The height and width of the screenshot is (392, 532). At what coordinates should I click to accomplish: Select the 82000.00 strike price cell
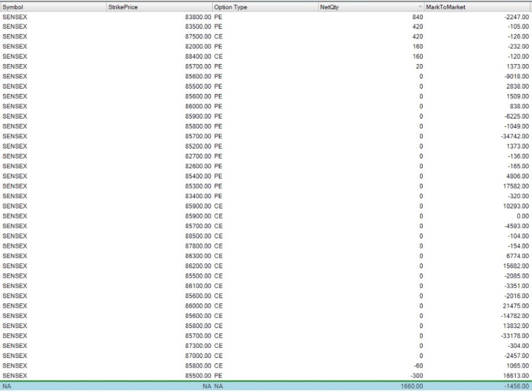point(198,47)
